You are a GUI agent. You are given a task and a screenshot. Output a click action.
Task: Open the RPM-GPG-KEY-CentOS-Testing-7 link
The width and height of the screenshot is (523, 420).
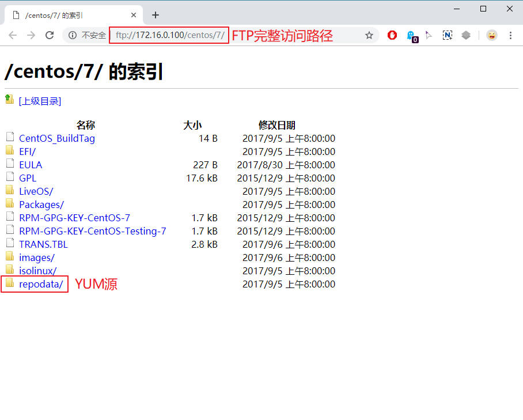tap(92, 231)
